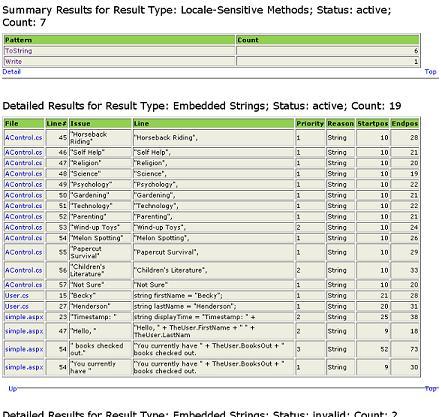Click the string firstName = "Becky" line cell
The width and height of the screenshot is (441, 417).
click(213, 295)
